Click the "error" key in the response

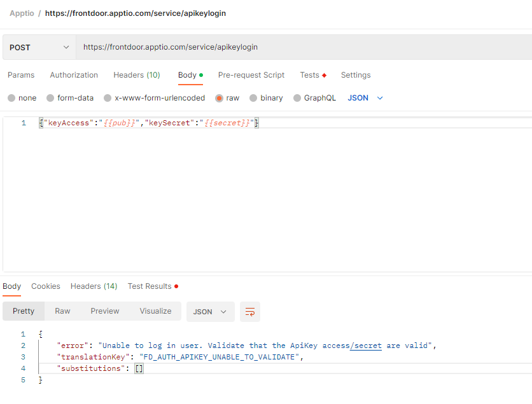[73, 345]
